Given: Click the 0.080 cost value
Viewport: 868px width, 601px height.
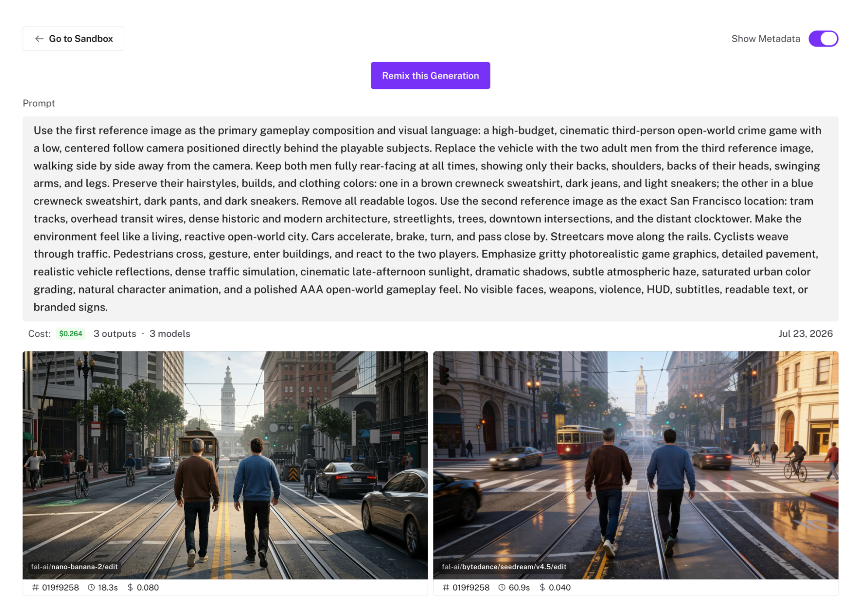Looking at the screenshot, I should tap(148, 588).
